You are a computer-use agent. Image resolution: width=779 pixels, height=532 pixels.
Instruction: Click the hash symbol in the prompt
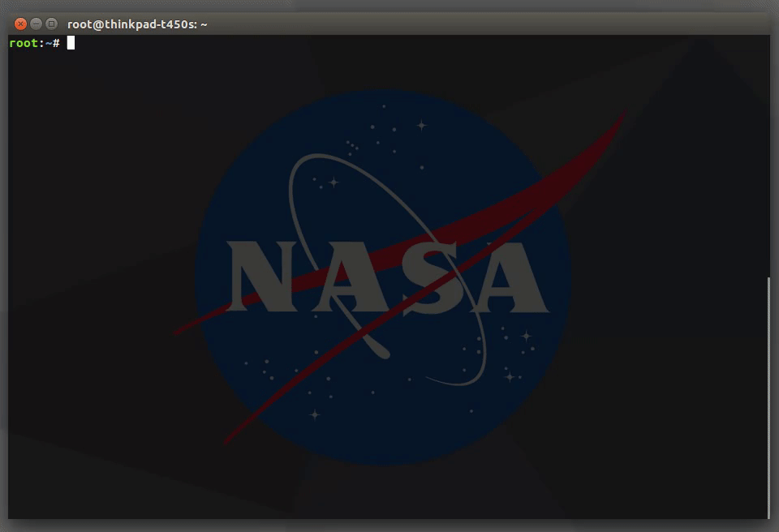56,43
